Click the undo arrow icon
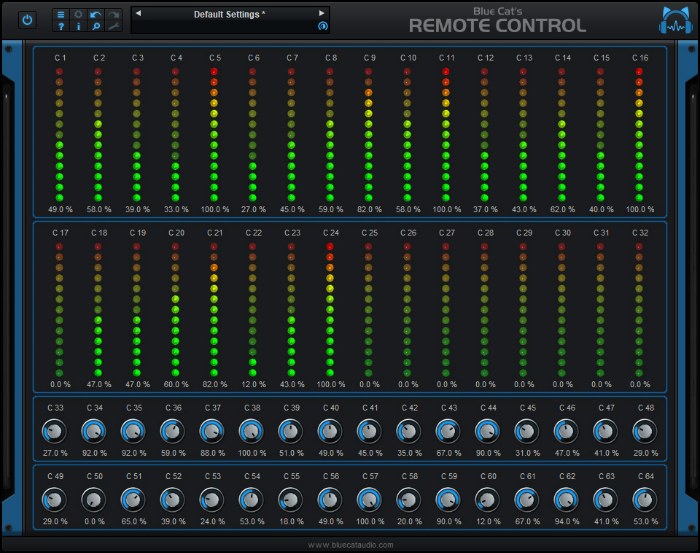The width and height of the screenshot is (700, 553). 96,15
